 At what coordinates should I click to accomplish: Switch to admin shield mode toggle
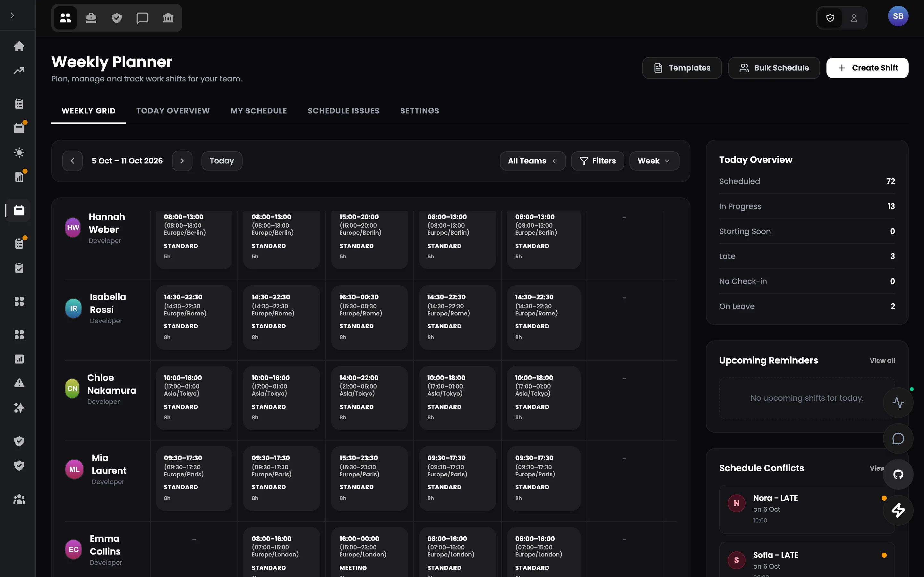coord(830,18)
